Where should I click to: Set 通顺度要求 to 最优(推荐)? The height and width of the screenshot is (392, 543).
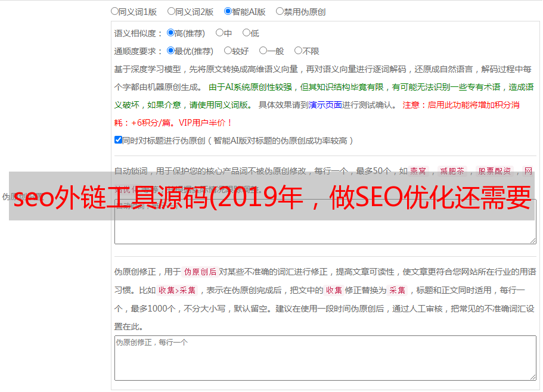pyautogui.click(x=170, y=51)
